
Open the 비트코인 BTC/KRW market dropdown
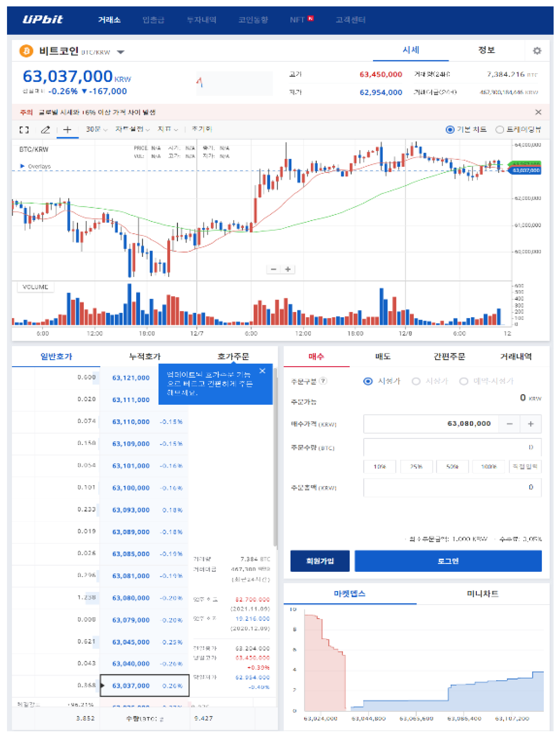(x=121, y=52)
